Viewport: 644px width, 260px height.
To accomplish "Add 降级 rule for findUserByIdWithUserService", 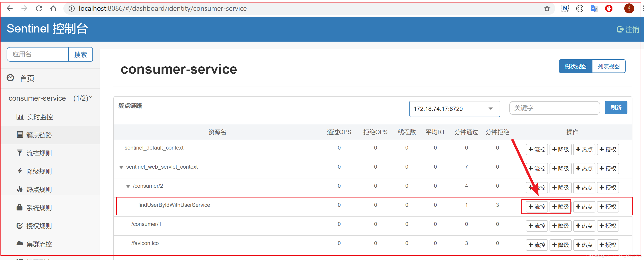I will [x=560, y=207].
